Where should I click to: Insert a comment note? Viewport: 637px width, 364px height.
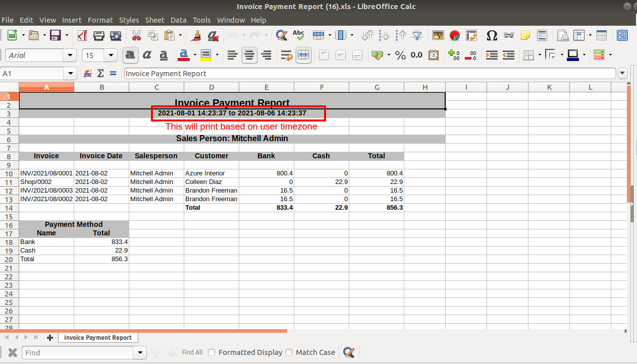[x=525, y=35]
